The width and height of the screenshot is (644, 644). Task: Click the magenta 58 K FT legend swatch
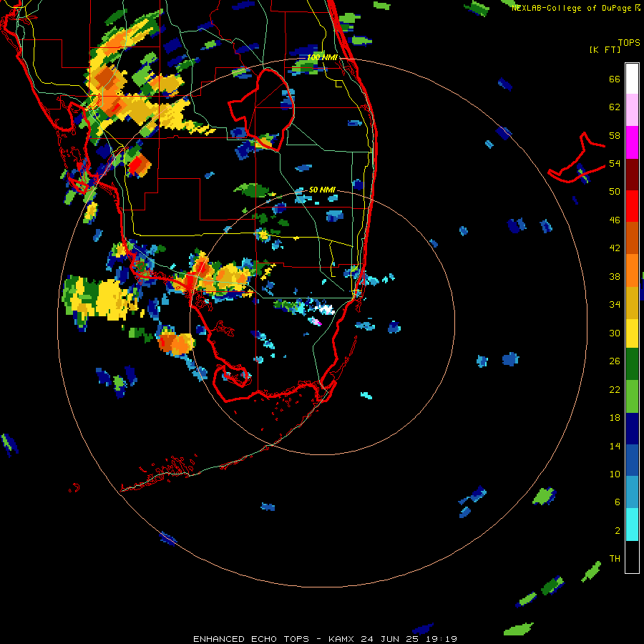click(x=632, y=142)
